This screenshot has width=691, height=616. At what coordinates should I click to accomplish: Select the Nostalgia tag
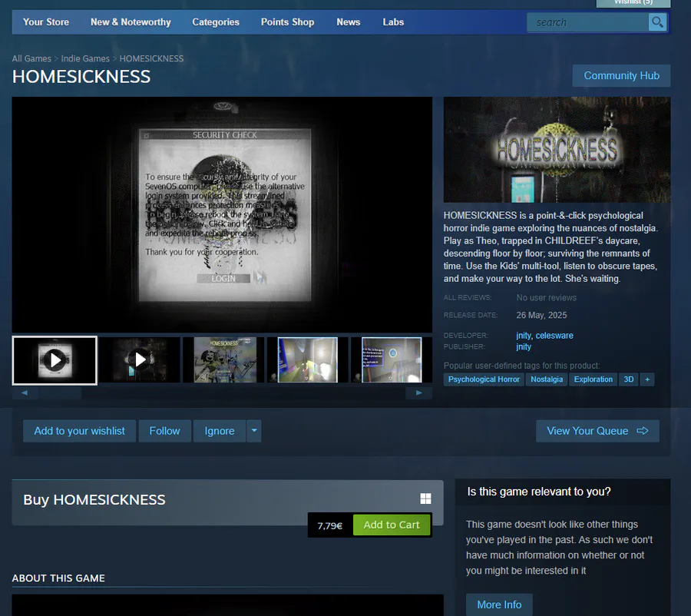(x=547, y=379)
